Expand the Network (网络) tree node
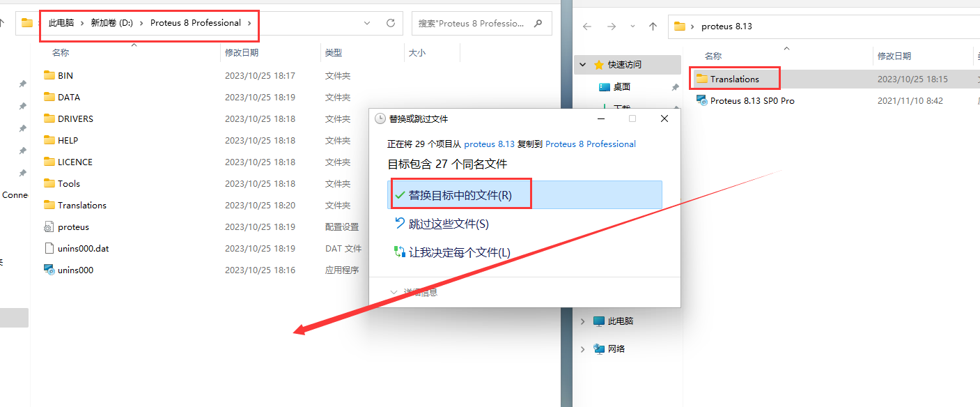Image resolution: width=980 pixels, height=407 pixels. 583,348
